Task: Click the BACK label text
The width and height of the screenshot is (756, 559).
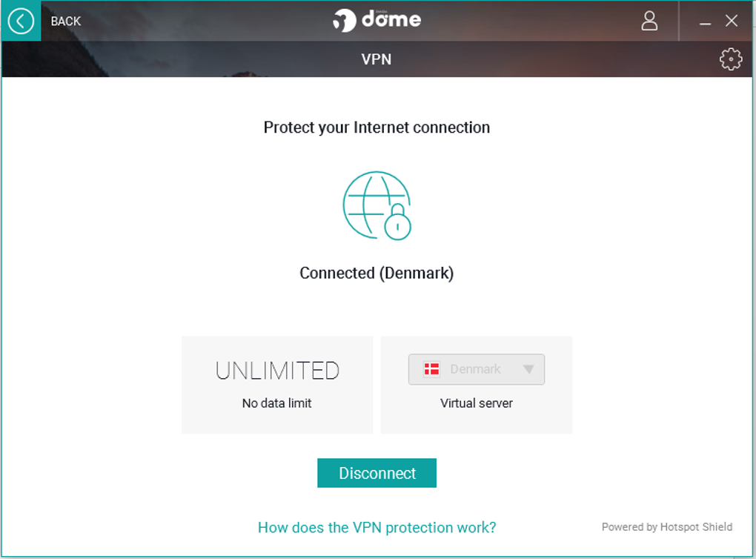Action: click(66, 21)
